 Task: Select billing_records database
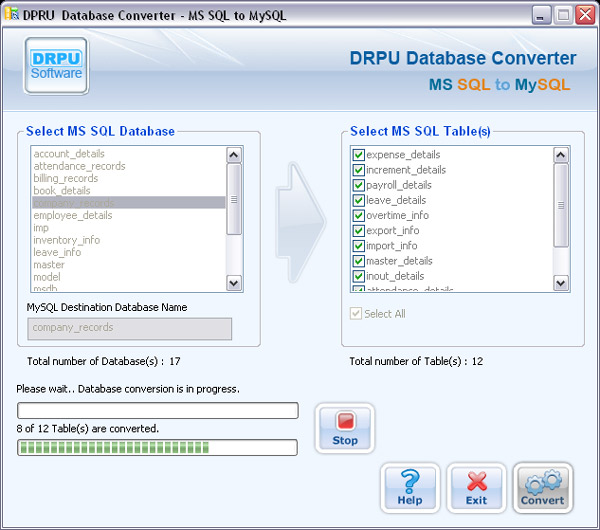[x=129, y=178]
